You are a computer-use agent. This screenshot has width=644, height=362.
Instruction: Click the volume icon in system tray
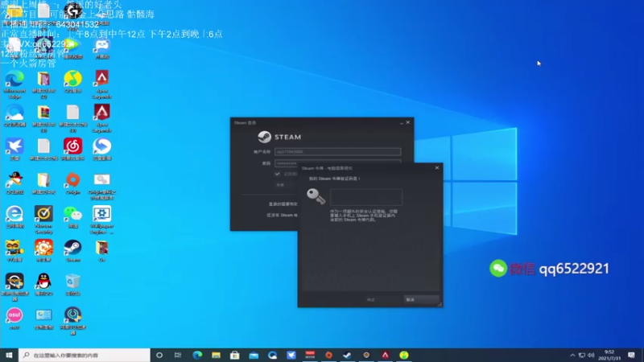591,355
